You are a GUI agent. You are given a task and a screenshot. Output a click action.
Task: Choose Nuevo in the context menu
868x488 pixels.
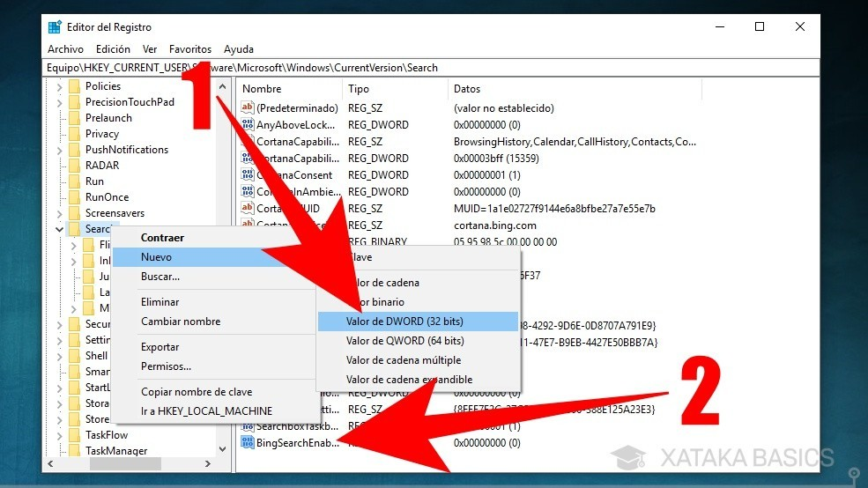[x=215, y=256]
